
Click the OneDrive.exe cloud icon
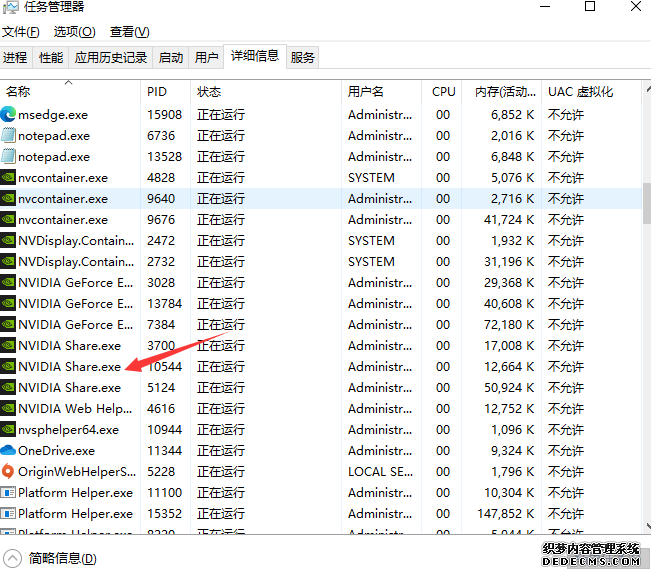click(x=8, y=450)
